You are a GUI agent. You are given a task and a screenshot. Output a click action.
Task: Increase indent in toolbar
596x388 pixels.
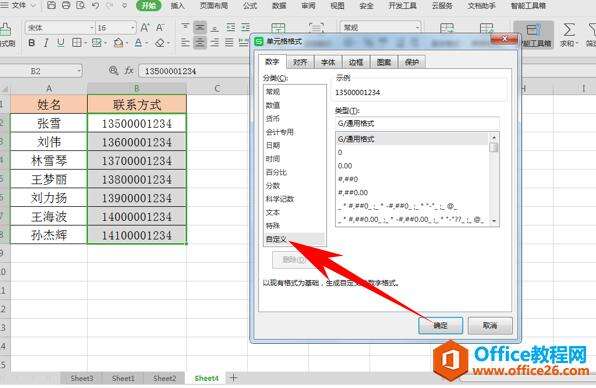(x=246, y=27)
